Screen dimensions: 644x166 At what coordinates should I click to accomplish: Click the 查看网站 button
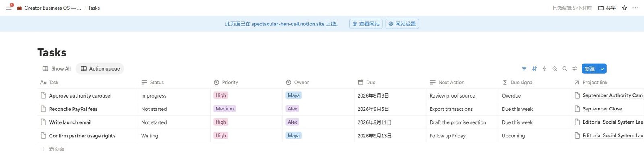point(366,24)
